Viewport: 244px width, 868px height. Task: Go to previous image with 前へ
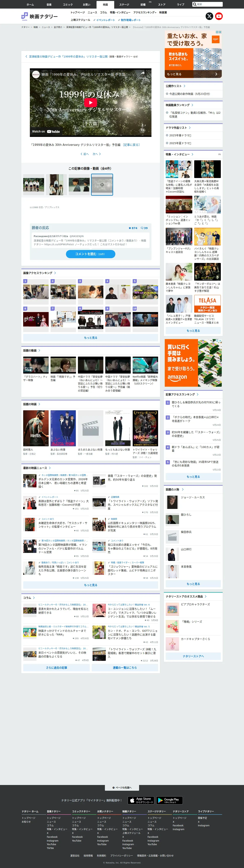[x=84, y=154]
